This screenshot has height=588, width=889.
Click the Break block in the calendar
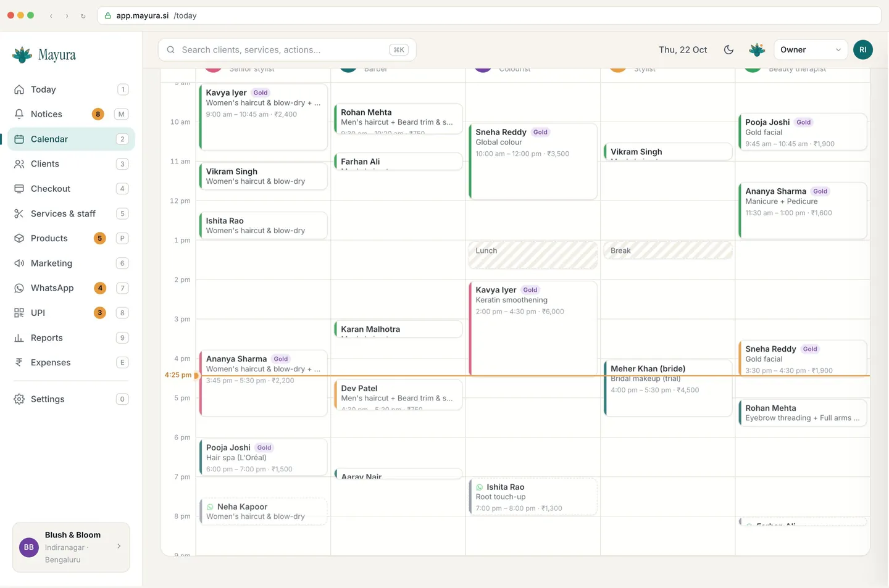(x=668, y=251)
